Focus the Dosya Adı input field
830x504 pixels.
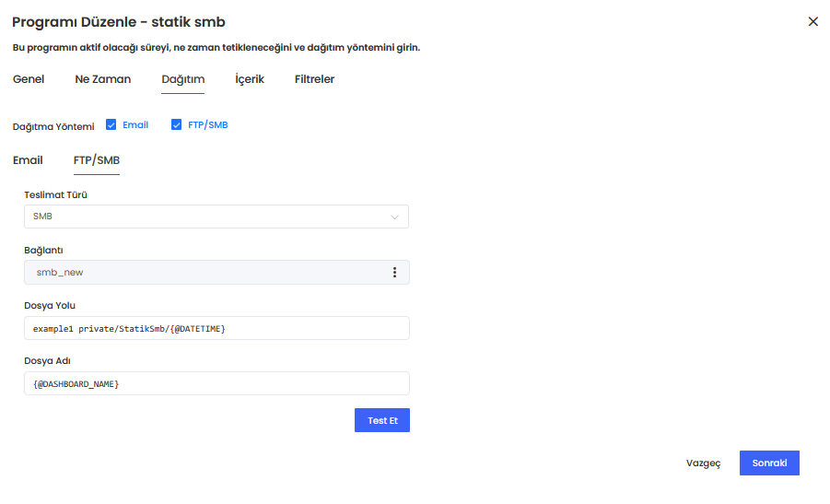pos(216,383)
